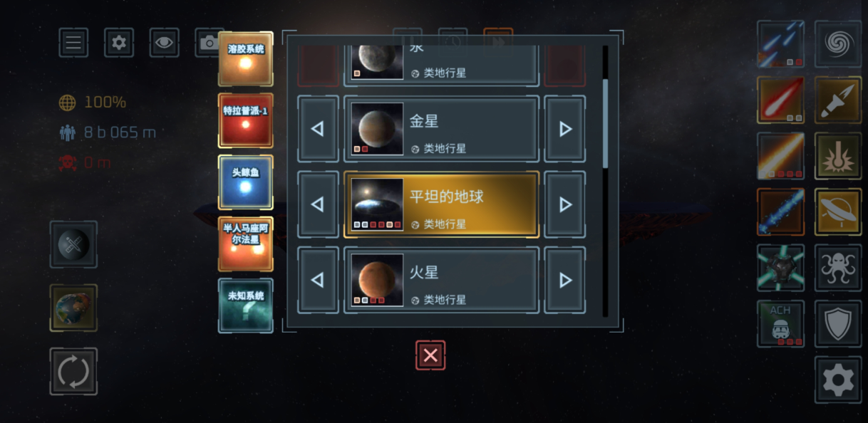Toggle the eye visibility icon
Viewport: 868px width, 423px height.
pos(164,43)
